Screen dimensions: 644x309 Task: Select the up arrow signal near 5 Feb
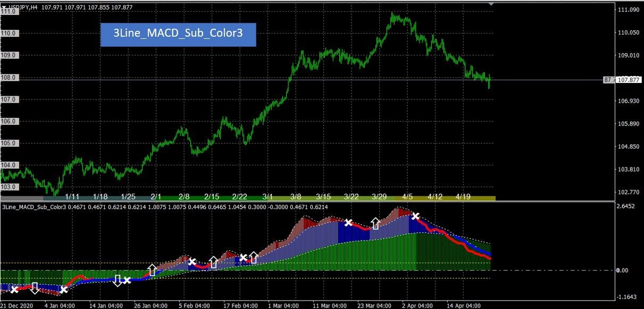pos(213,262)
